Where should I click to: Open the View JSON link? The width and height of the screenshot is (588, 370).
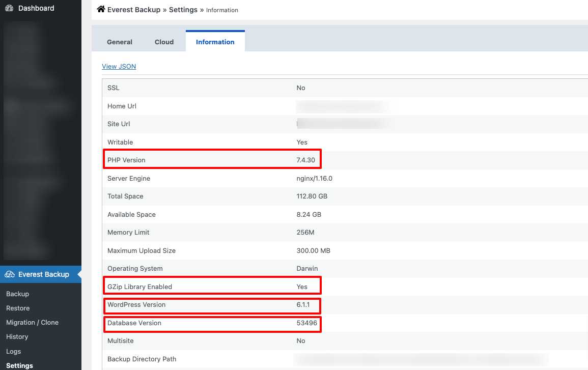(119, 66)
